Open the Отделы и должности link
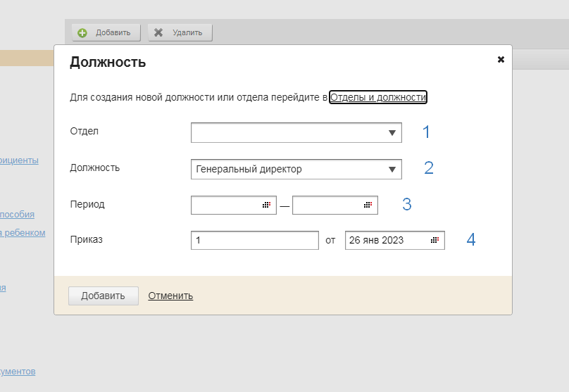This screenshot has width=569, height=392. point(378,97)
